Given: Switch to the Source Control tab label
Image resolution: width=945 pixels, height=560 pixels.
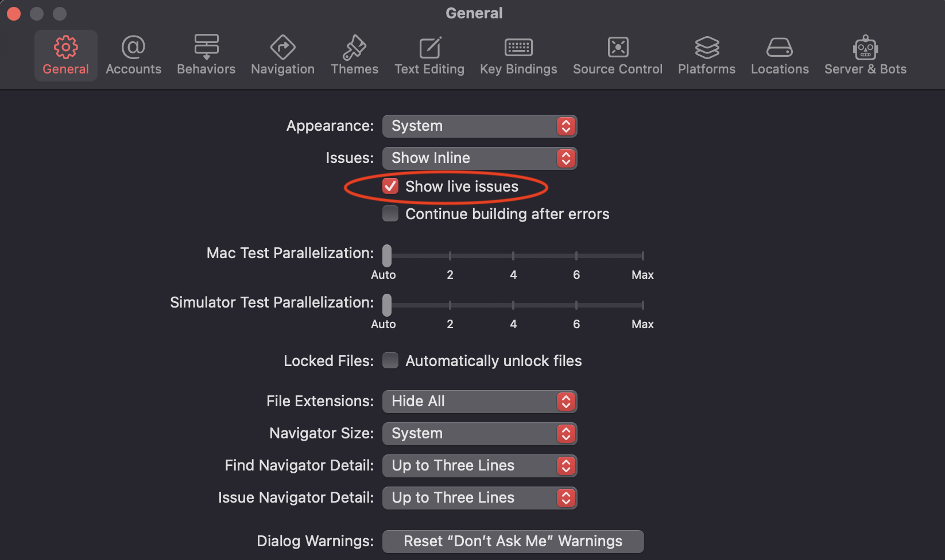Looking at the screenshot, I should [618, 69].
